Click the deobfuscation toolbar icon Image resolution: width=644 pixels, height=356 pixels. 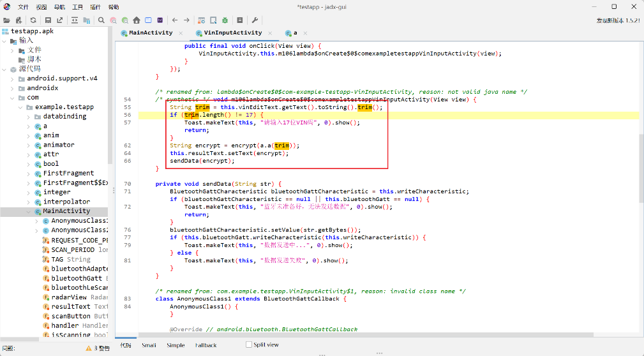201,20
